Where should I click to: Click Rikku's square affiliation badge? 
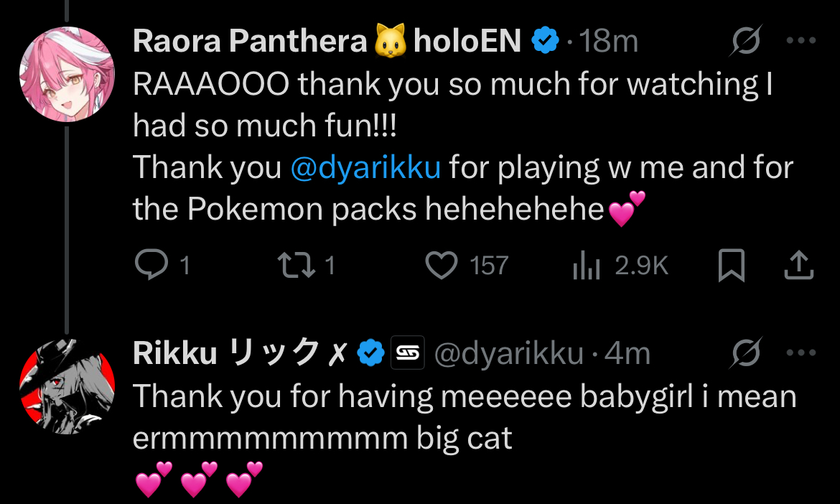(407, 353)
